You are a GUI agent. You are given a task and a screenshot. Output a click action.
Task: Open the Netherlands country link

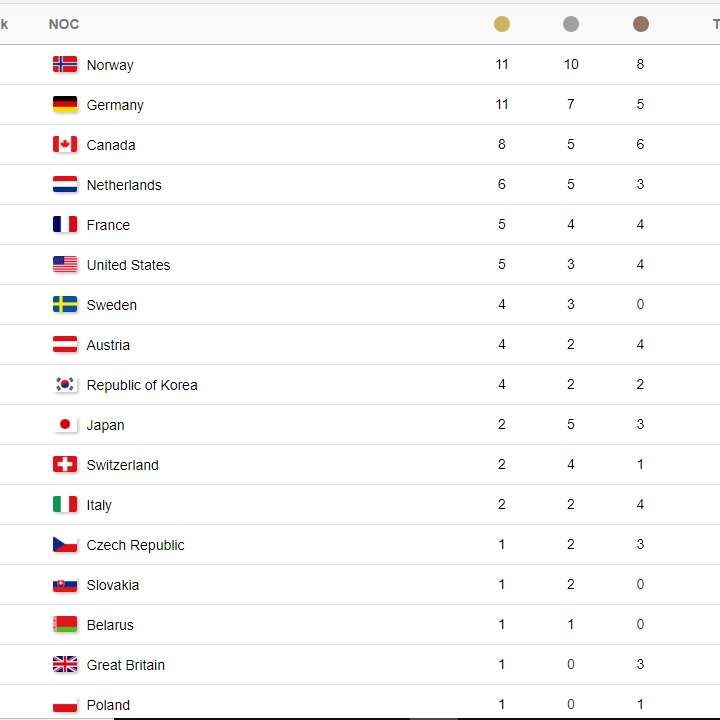pos(124,185)
